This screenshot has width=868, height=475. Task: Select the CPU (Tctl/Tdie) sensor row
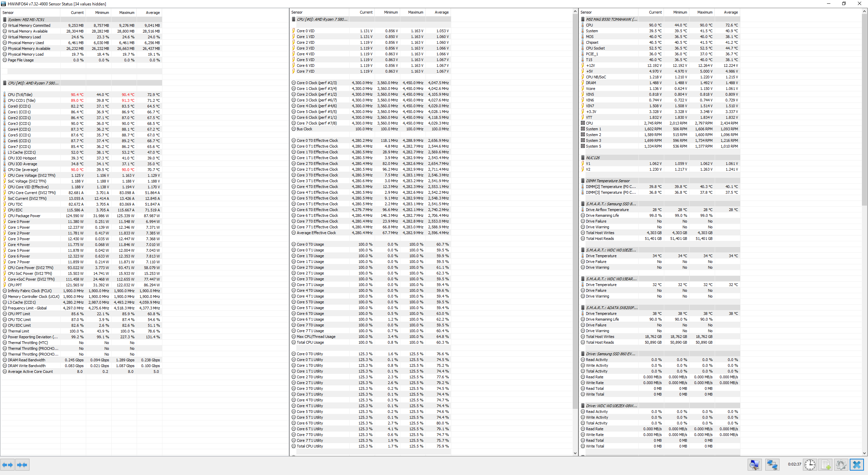coord(20,95)
